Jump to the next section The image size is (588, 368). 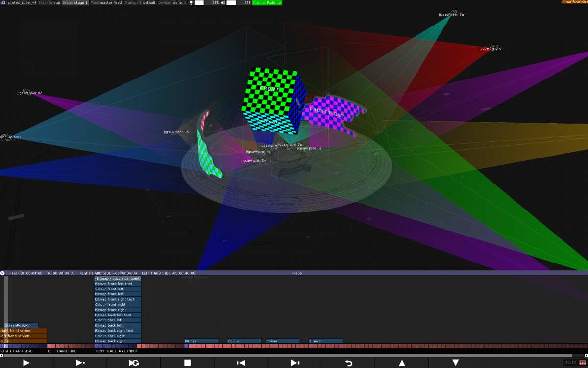(x=294, y=363)
